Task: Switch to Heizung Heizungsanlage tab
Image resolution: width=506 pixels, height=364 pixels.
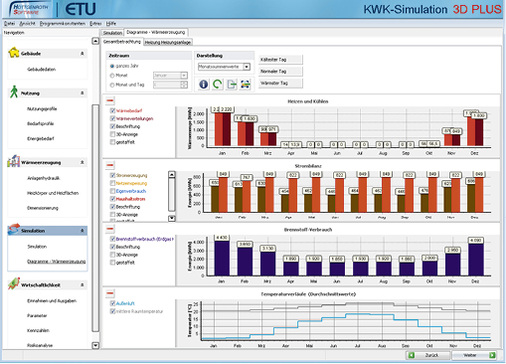Action: click(x=168, y=42)
